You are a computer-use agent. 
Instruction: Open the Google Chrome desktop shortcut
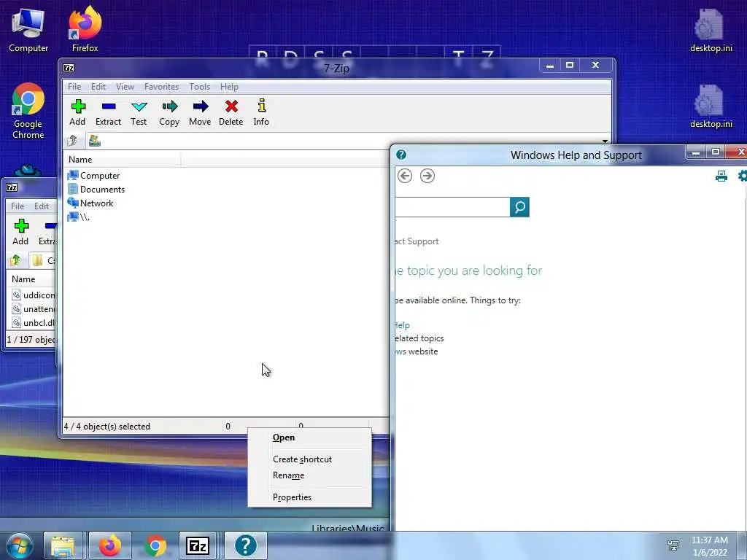click(x=28, y=111)
